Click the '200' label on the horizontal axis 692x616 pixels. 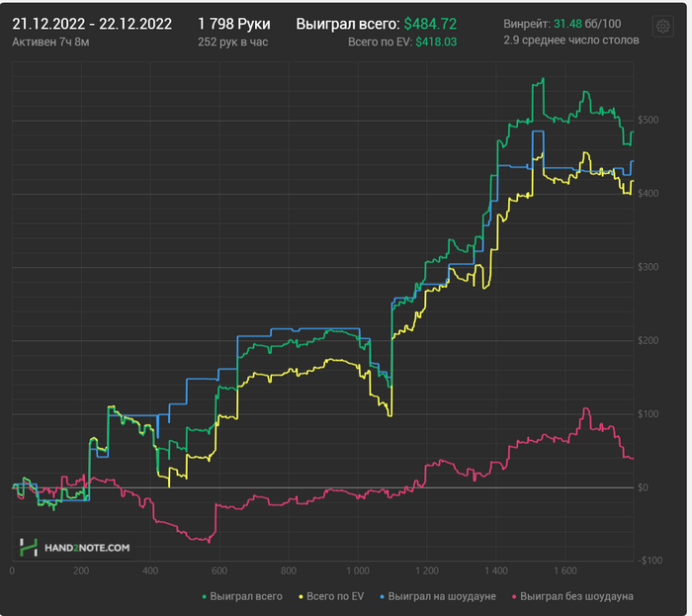(x=81, y=571)
